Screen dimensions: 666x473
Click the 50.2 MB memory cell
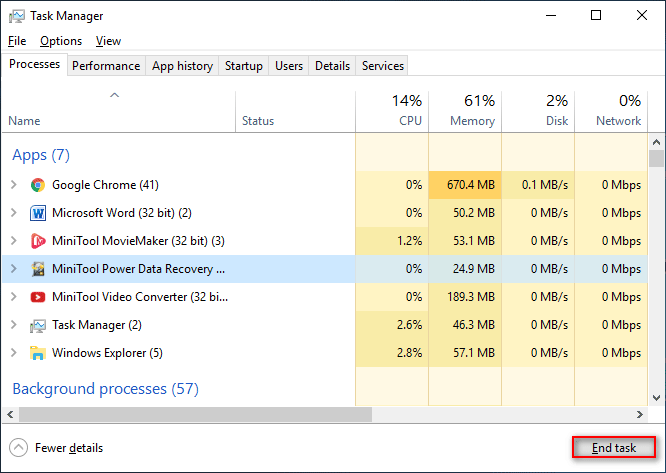(465, 213)
